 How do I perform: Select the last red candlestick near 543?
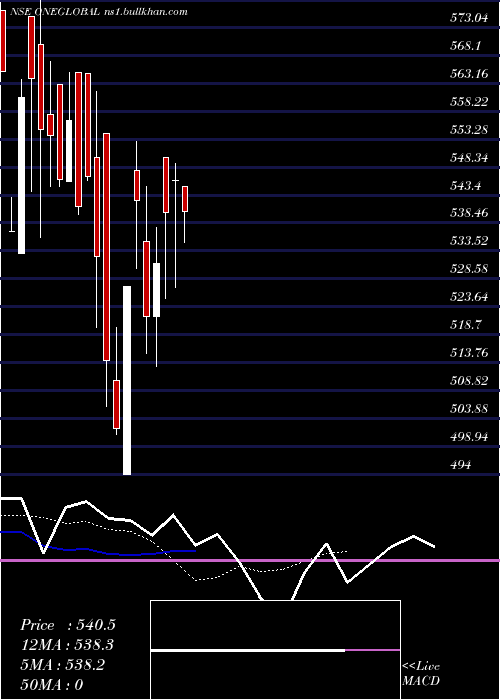(185, 199)
